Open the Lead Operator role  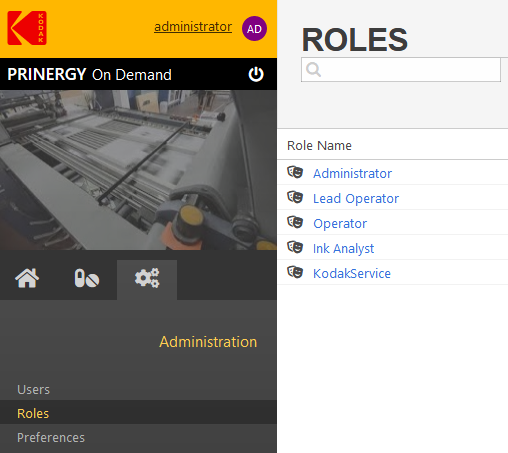[x=356, y=199]
